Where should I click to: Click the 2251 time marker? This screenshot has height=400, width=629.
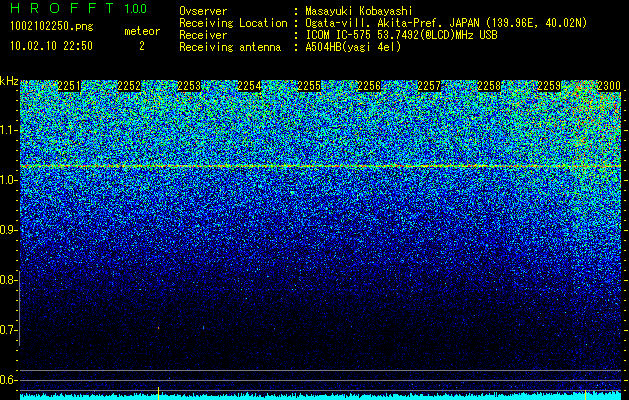pos(69,86)
